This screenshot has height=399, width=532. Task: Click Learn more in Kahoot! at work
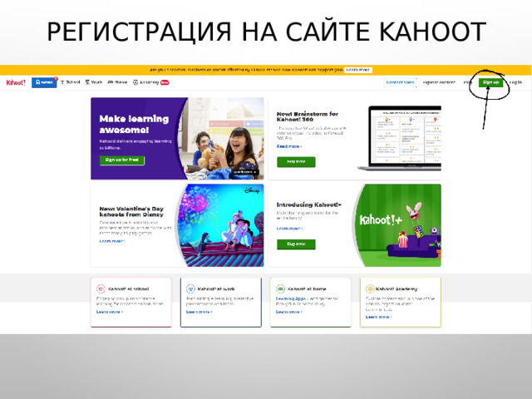click(x=199, y=312)
